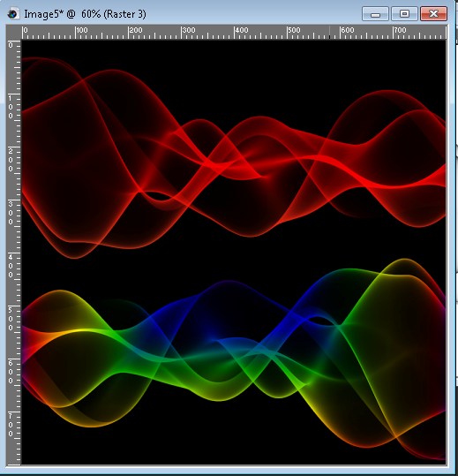The width and height of the screenshot is (458, 476).
Task: Click the 600 mark on vertical ruler
Action: pyautogui.click(x=11, y=372)
